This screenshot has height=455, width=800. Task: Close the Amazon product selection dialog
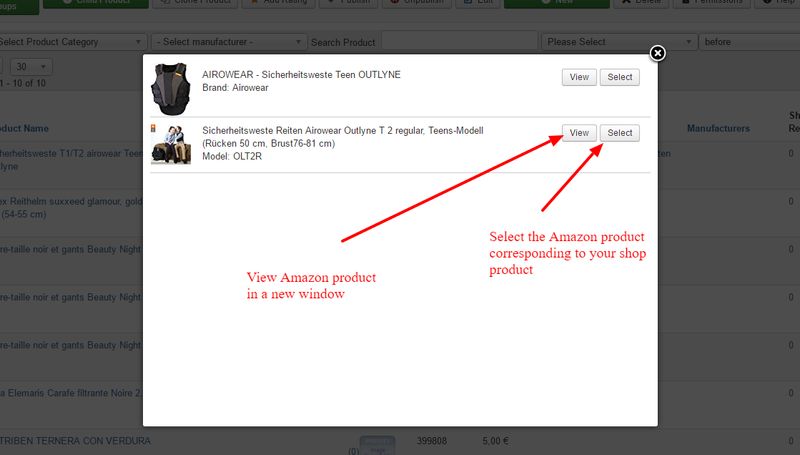pyautogui.click(x=657, y=53)
